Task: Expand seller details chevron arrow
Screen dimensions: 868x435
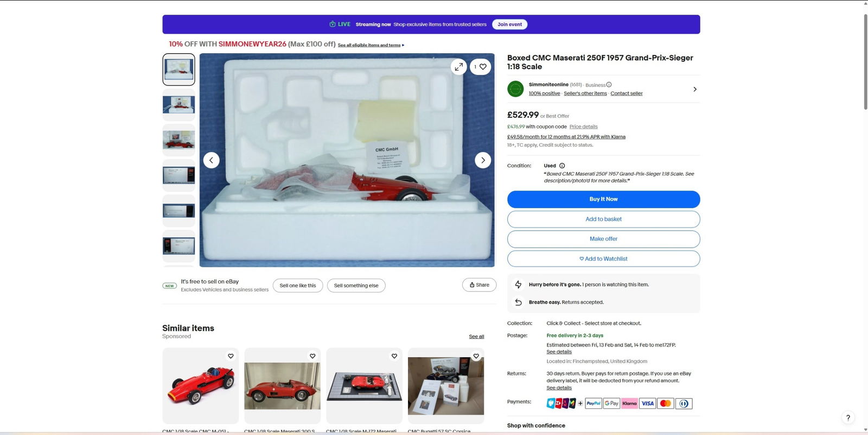Action: click(694, 89)
